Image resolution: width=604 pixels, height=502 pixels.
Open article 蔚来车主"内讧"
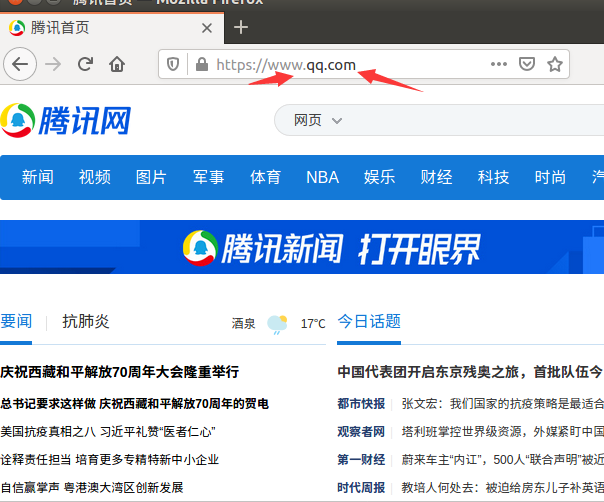coord(503,459)
